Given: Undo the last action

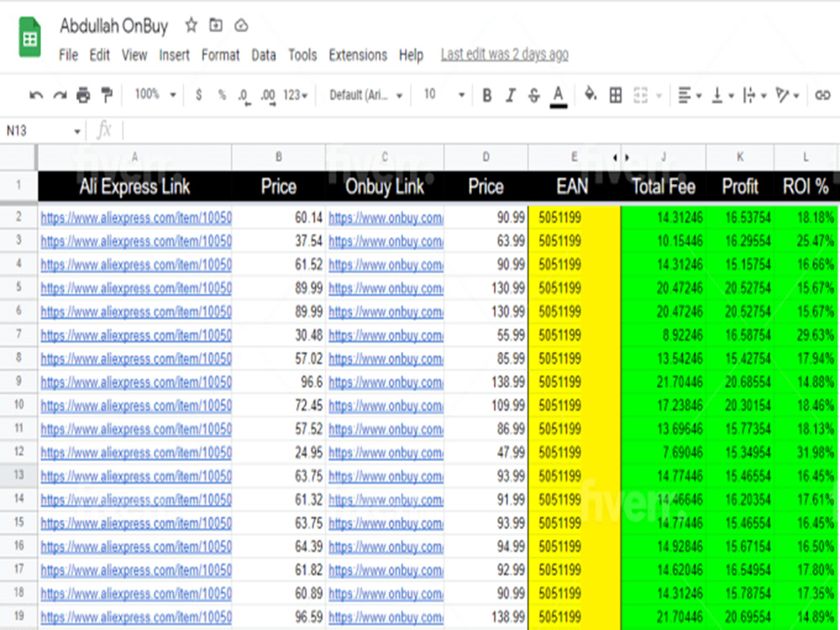Looking at the screenshot, I should pyautogui.click(x=36, y=96).
